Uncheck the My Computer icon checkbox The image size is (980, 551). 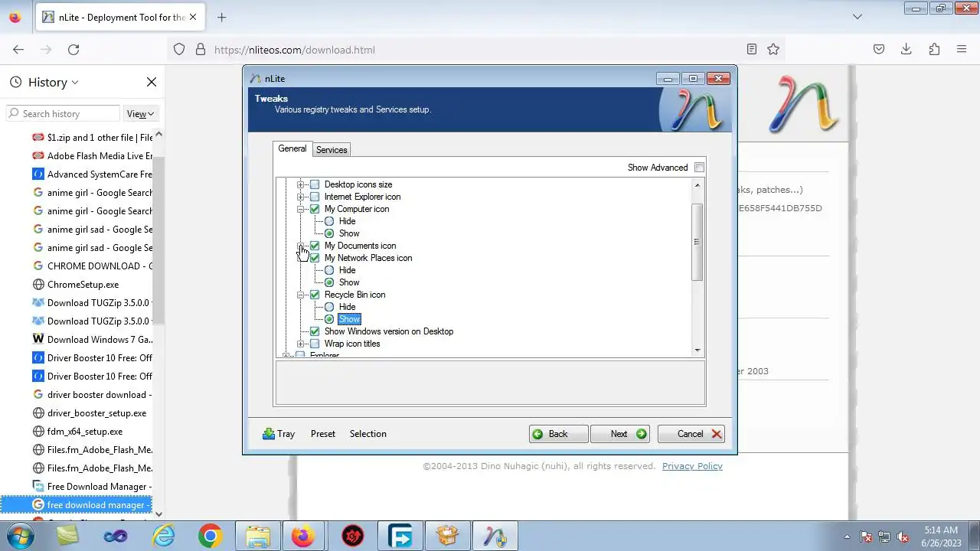tap(315, 209)
